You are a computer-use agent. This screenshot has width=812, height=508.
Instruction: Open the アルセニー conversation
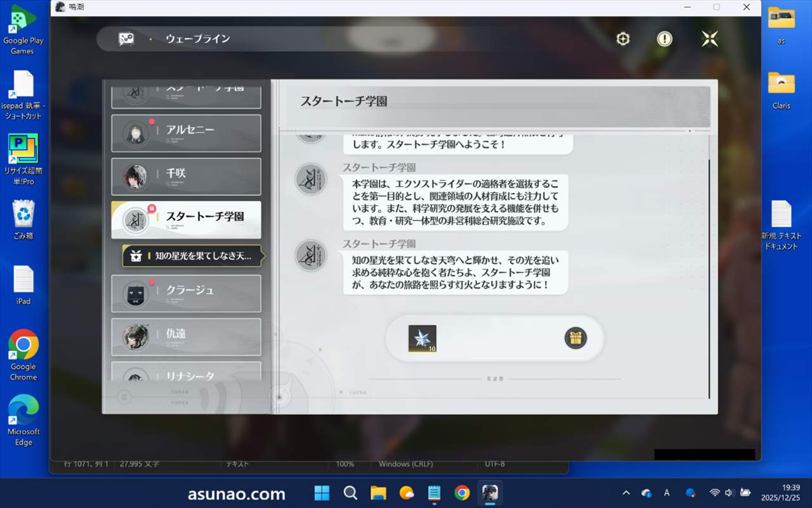click(186, 133)
